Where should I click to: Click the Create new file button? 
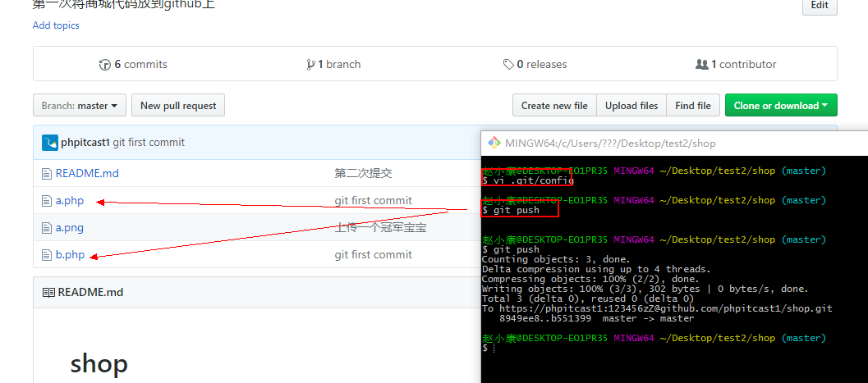(554, 106)
